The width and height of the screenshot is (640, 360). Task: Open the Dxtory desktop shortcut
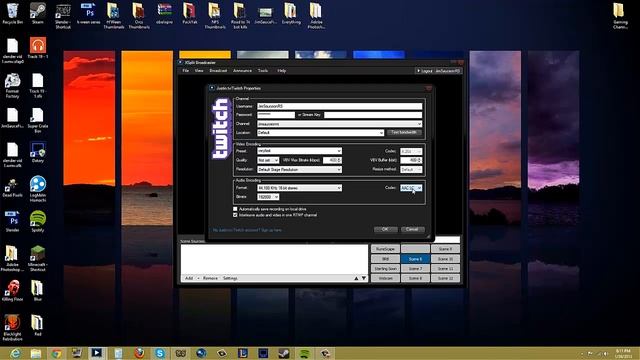pyautogui.click(x=38, y=152)
